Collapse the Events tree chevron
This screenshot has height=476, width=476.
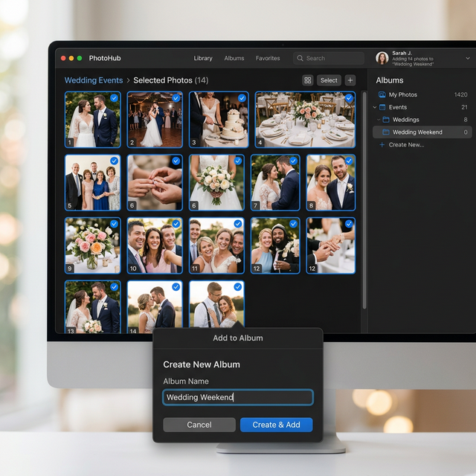click(x=375, y=107)
